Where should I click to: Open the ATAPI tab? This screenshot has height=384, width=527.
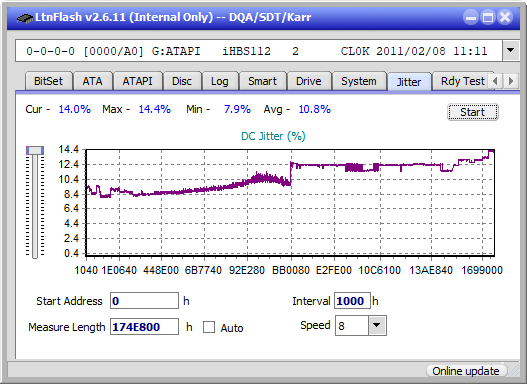click(x=137, y=81)
